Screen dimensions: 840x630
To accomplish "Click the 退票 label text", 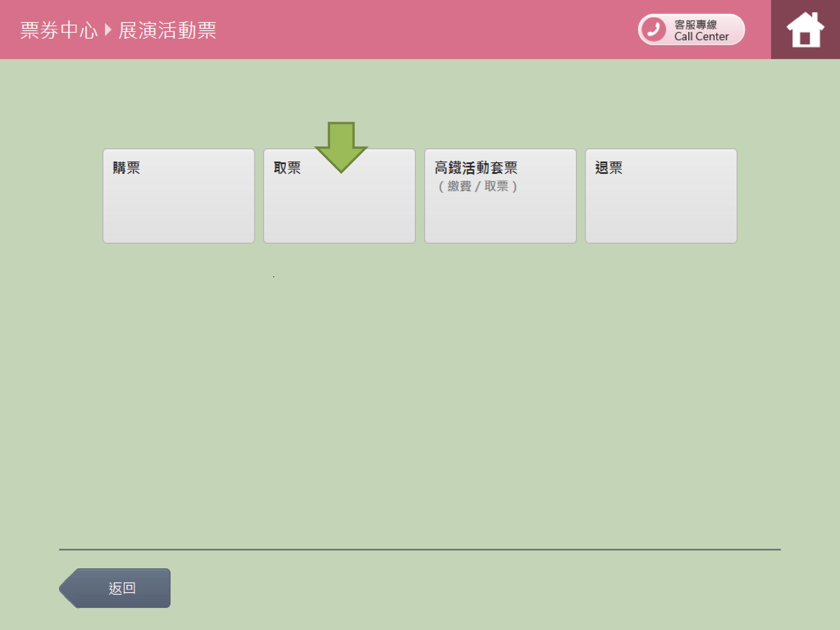I will coord(609,167).
